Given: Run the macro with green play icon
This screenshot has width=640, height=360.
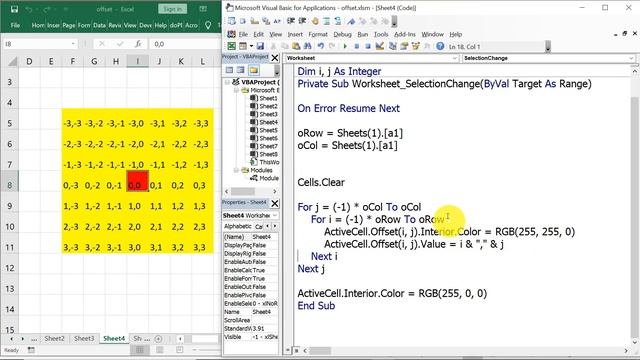Looking at the screenshot, I should (x=345, y=47).
